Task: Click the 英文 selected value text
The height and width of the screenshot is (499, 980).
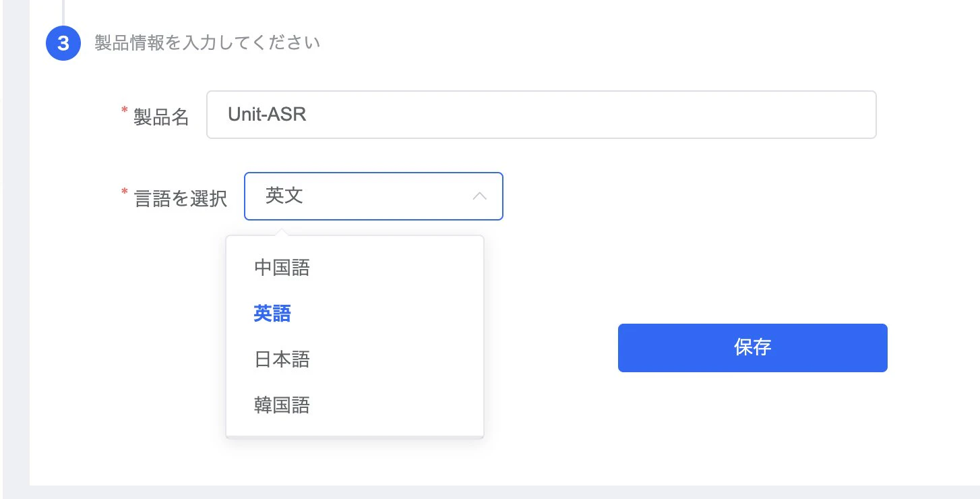Action: (x=284, y=196)
